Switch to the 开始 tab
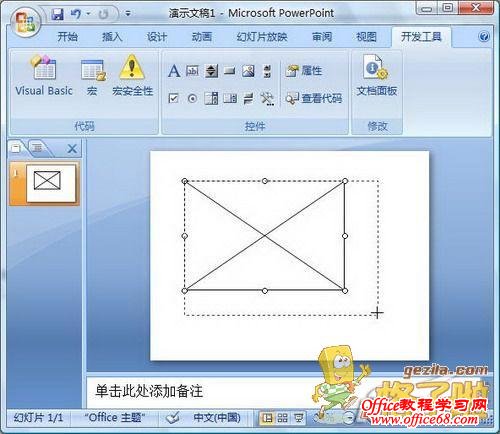This screenshot has height=434, width=500. pos(67,37)
